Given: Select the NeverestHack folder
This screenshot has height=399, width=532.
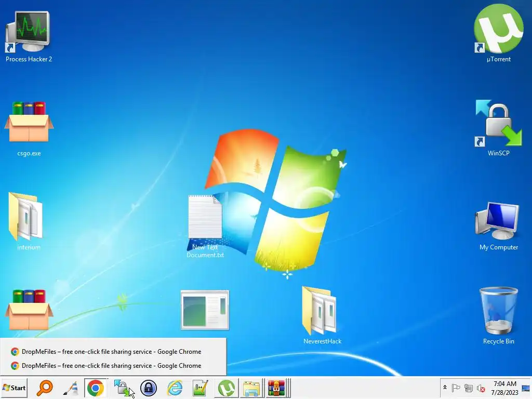Looking at the screenshot, I should (x=322, y=315).
